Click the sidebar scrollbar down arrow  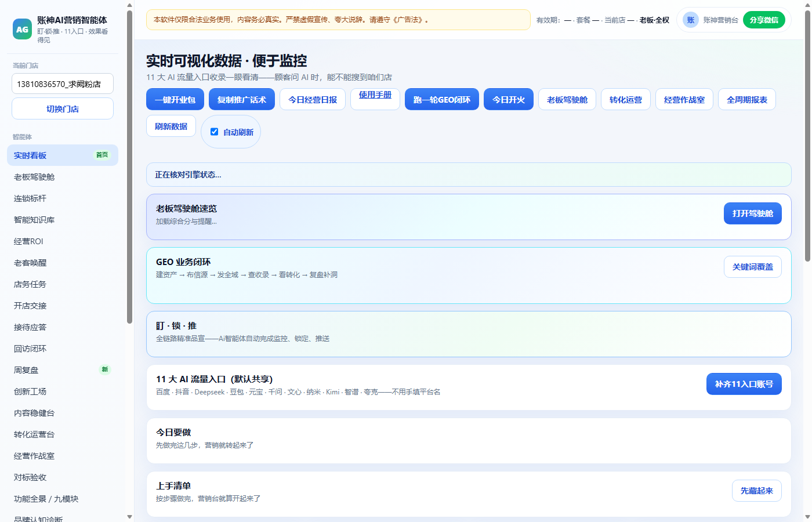coord(129,517)
